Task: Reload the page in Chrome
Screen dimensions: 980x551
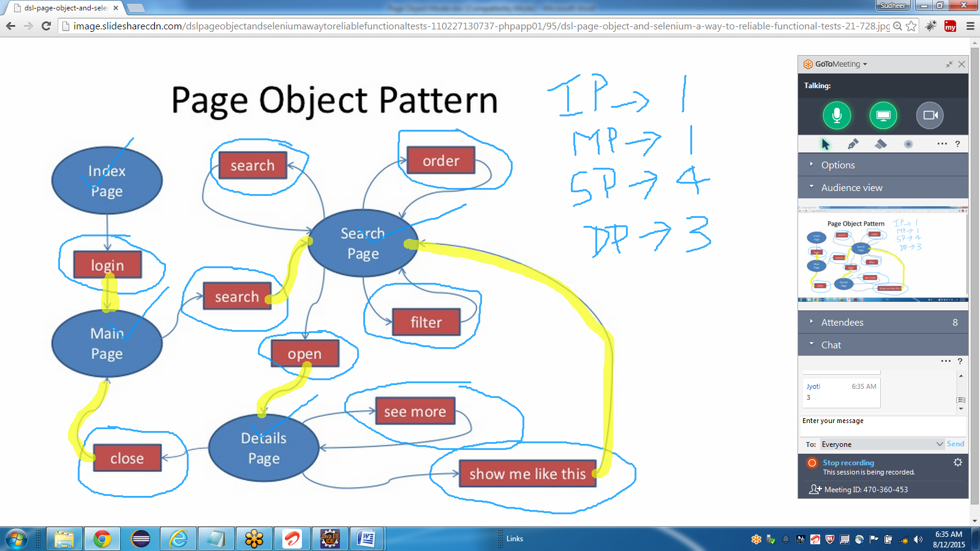Action: 46,26
